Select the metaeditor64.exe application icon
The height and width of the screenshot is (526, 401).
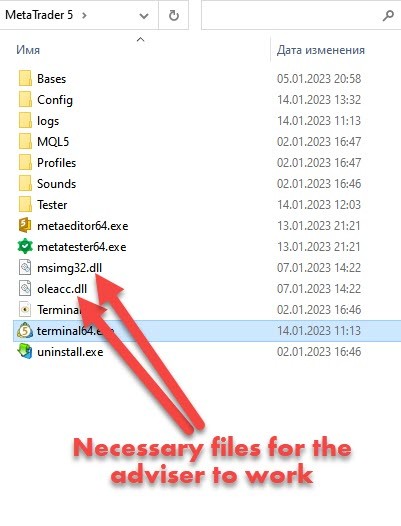25,225
